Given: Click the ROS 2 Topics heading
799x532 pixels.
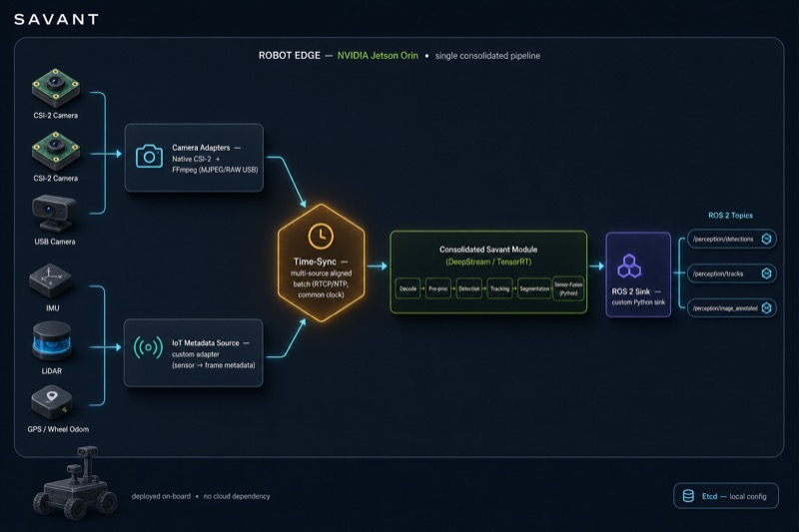Looking at the screenshot, I should [730, 216].
